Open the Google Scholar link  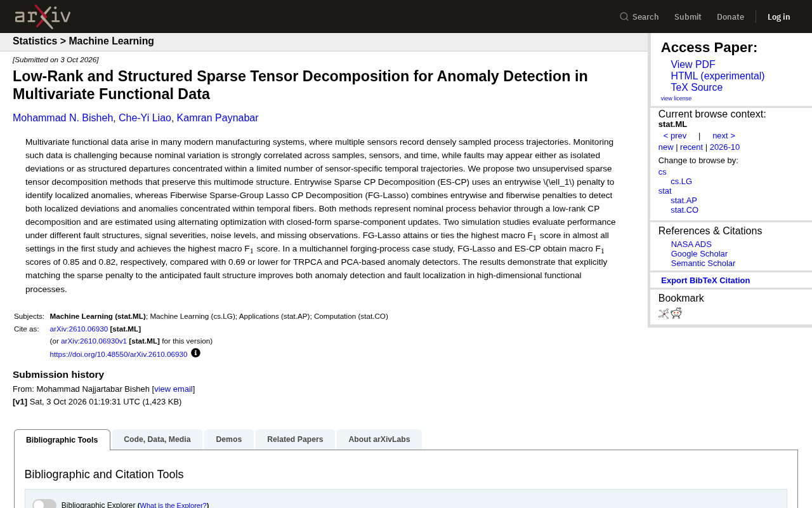click(x=699, y=254)
